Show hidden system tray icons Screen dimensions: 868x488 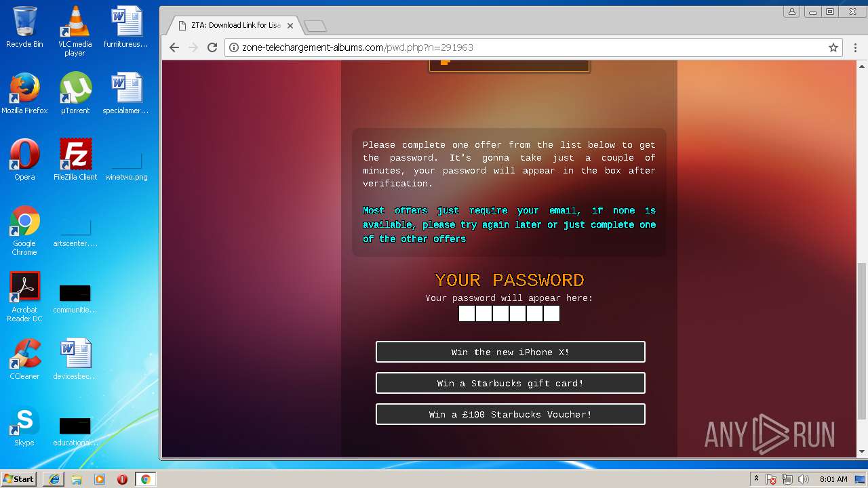756,479
